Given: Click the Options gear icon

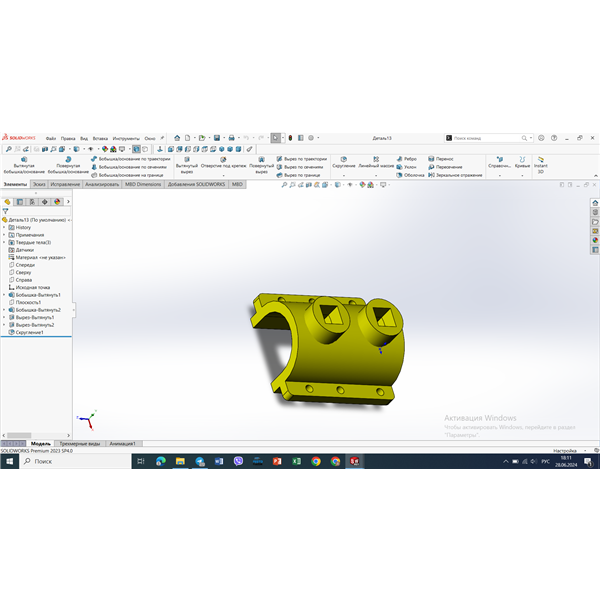Looking at the screenshot, I should pos(311,138).
